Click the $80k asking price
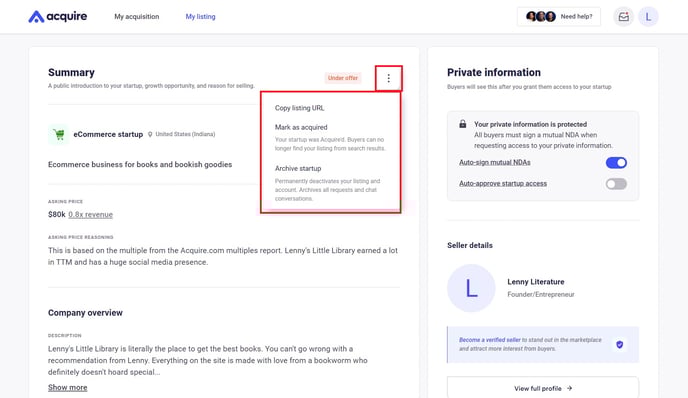 [x=57, y=215]
